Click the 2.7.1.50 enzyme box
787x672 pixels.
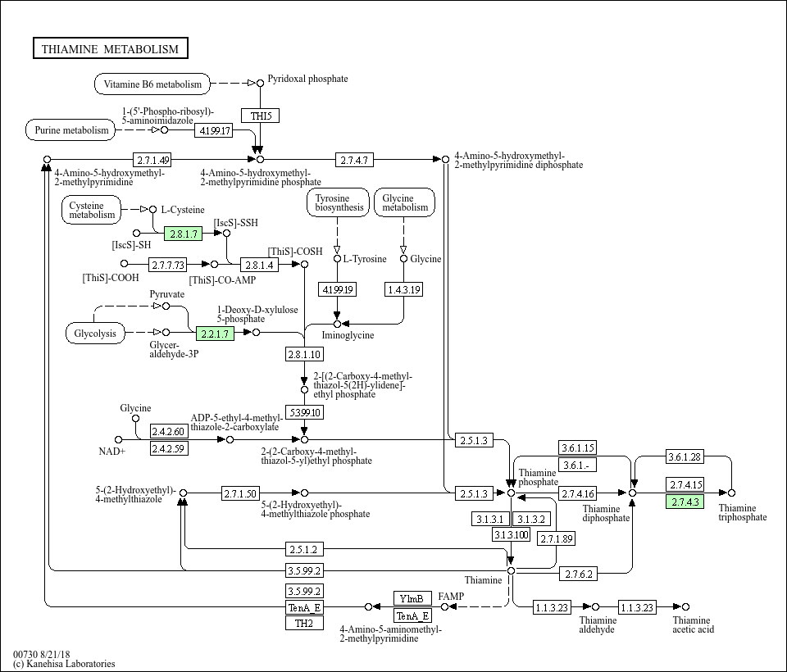pyautogui.click(x=240, y=493)
